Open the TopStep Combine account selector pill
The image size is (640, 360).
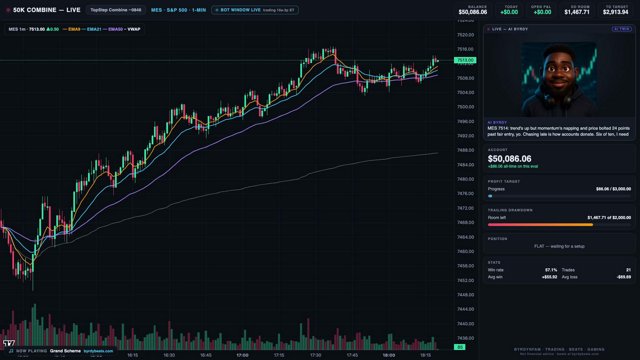click(116, 10)
